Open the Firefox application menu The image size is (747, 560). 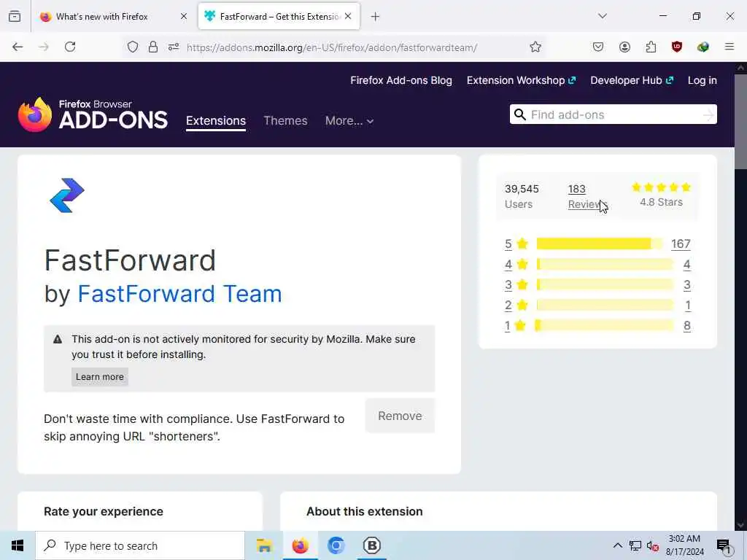tap(729, 47)
